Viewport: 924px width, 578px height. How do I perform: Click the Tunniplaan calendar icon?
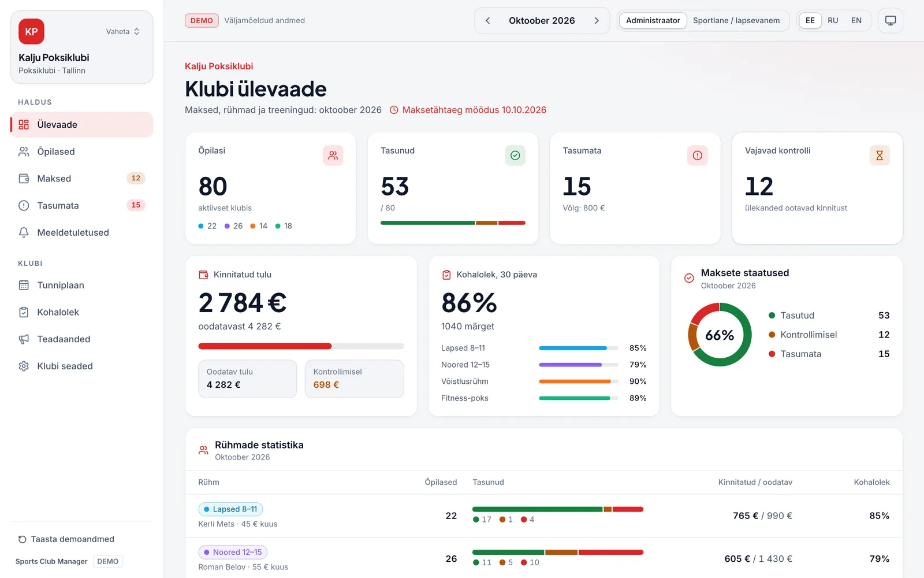point(24,285)
